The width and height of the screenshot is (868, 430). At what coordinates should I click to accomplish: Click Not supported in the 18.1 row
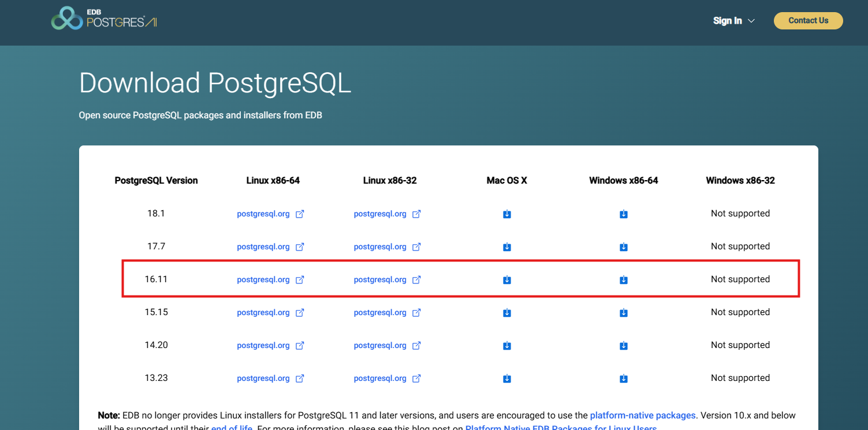(x=740, y=214)
